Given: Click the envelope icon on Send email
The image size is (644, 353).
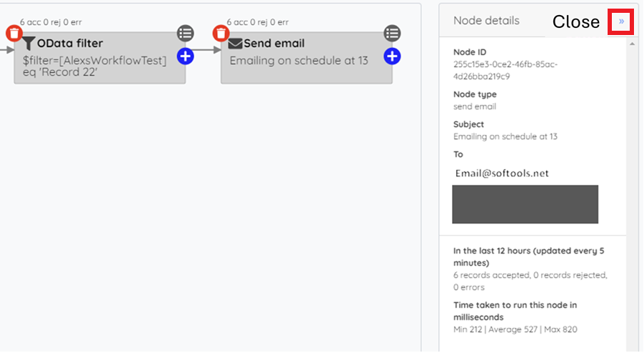Looking at the screenshot, I should [x=236, y=44].
